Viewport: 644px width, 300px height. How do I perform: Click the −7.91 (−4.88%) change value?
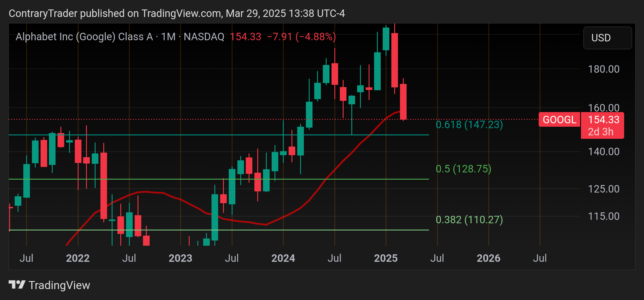301,37
